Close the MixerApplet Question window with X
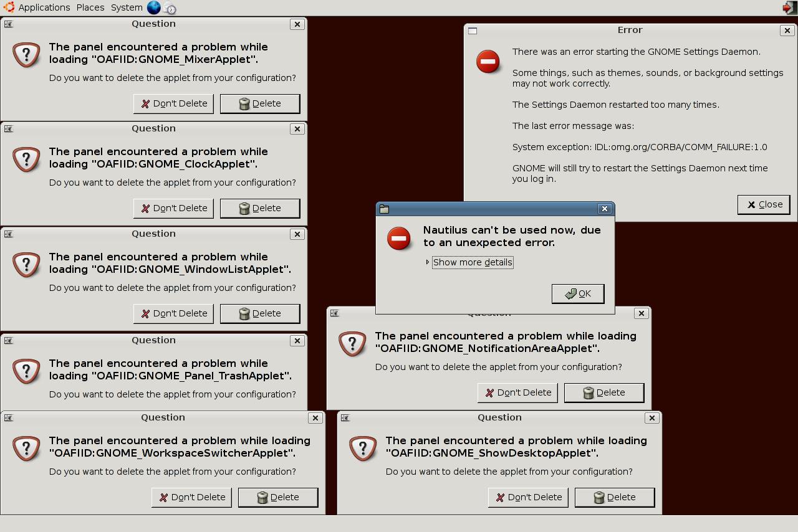 (x=297, y=24)
